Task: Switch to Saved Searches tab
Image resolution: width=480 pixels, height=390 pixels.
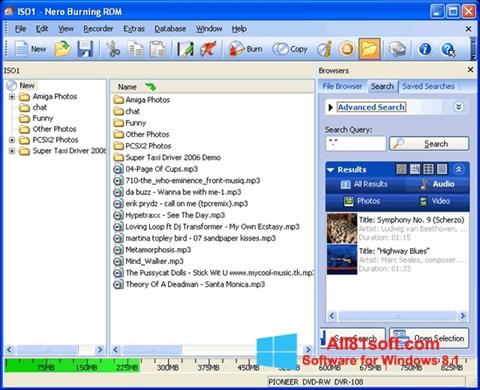Action: coord(428,86)
